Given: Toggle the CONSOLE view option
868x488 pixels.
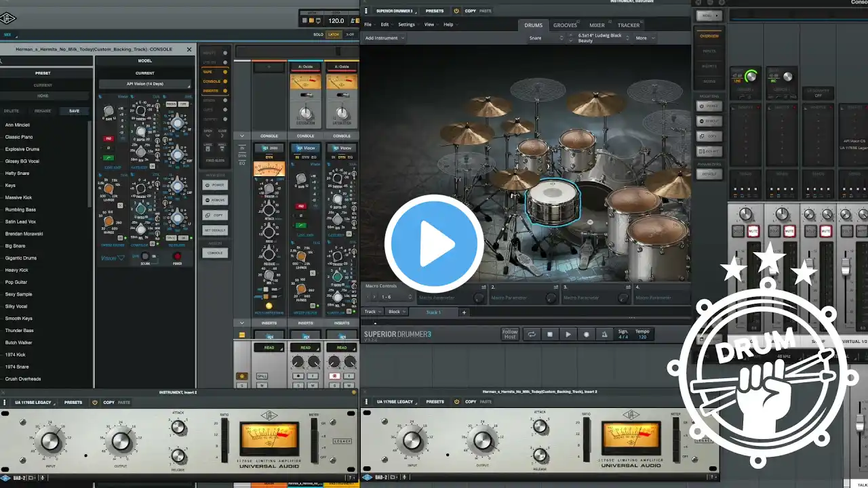Looking at the screenshot, I should (x=216, y=81).
